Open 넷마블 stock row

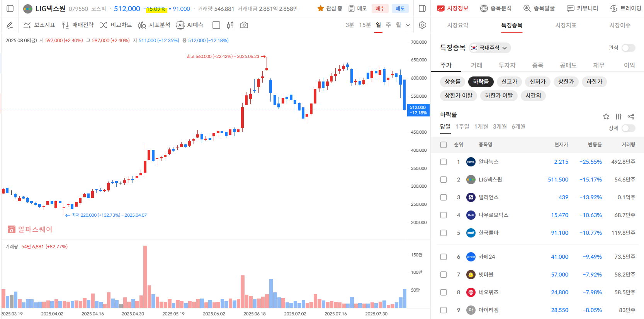pyautogui.click(x=538, y=275)
